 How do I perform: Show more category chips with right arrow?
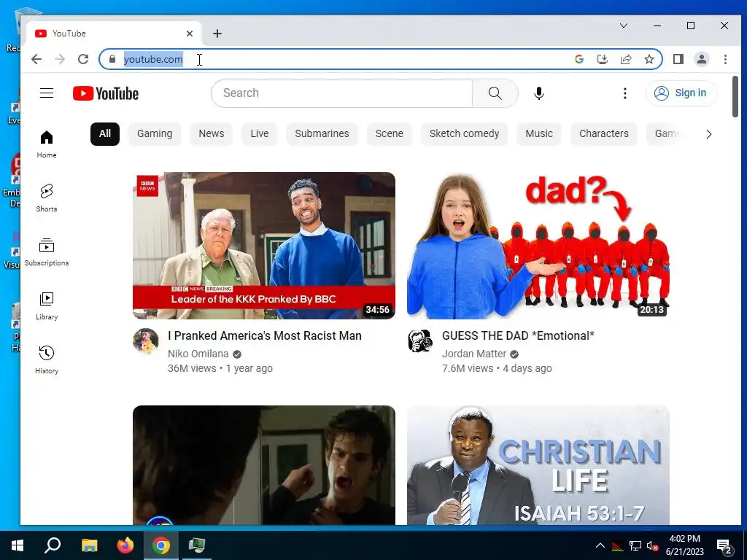coord(709,134)
